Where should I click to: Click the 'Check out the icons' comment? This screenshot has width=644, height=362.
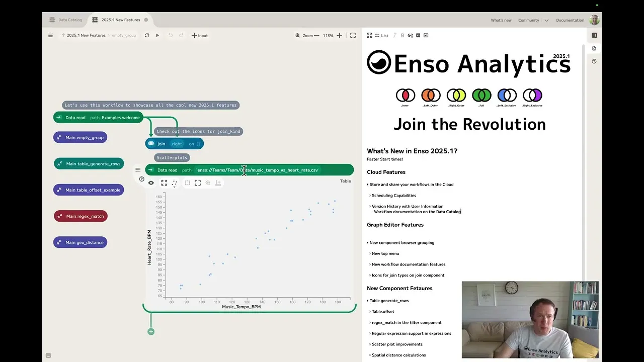tap(198, 131)
